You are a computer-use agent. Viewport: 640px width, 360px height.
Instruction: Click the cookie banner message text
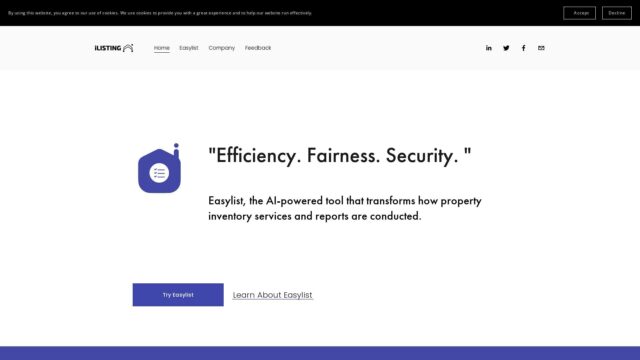click(160, 13)
